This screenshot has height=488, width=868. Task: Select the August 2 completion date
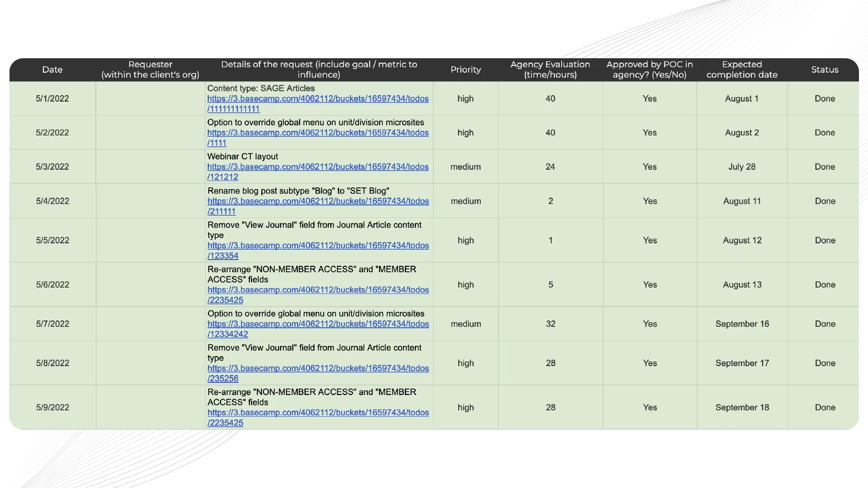click(x=742, y=133)
